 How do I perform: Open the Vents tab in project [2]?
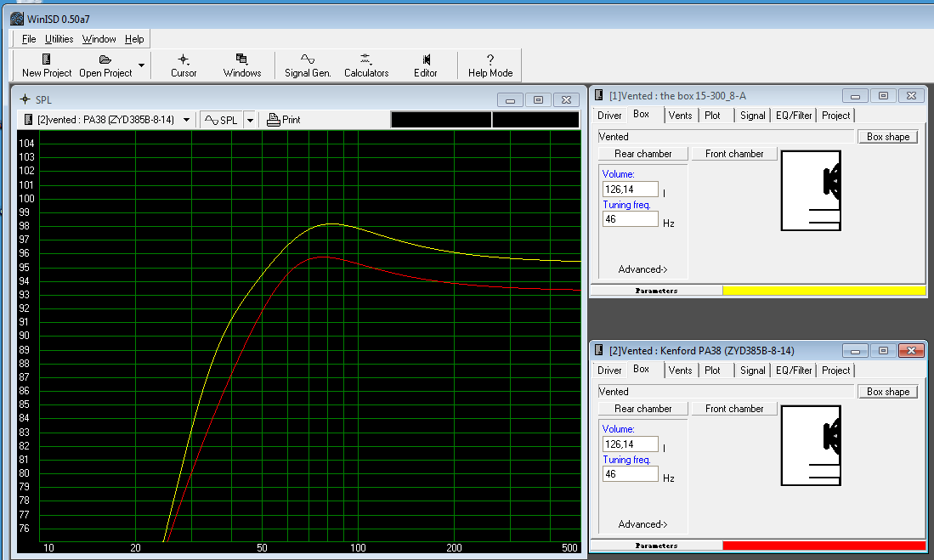(680, 371)
